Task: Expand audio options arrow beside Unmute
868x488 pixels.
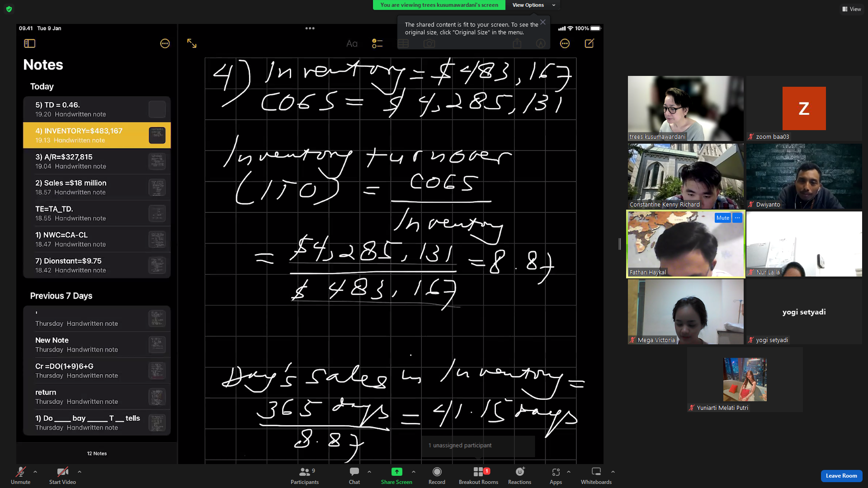Action: coord(35,472)
